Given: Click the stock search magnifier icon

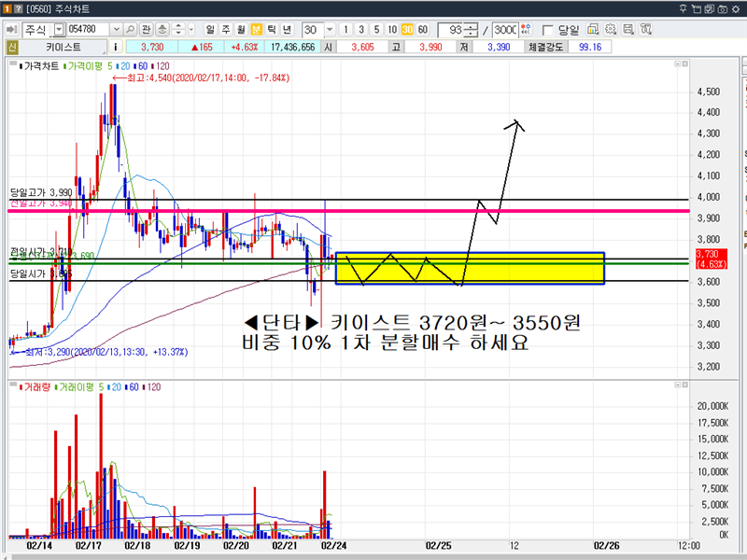Looking at the screenshot, I should 131,30.
